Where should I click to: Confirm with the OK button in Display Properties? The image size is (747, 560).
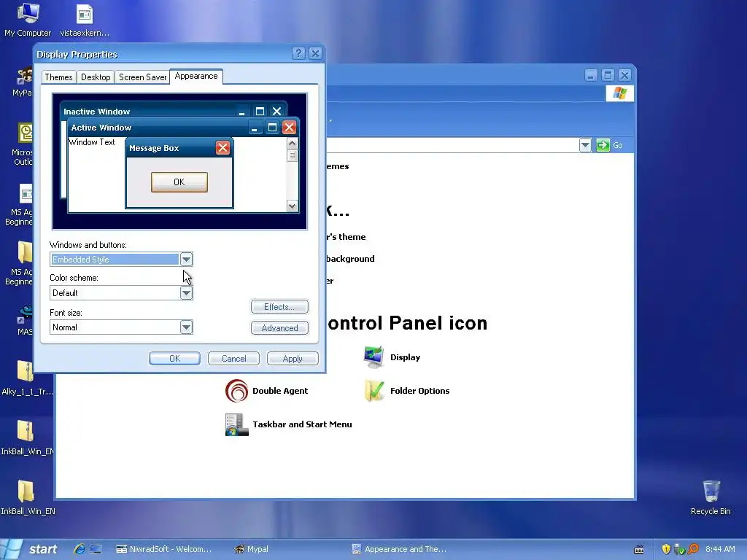[174, 359]
